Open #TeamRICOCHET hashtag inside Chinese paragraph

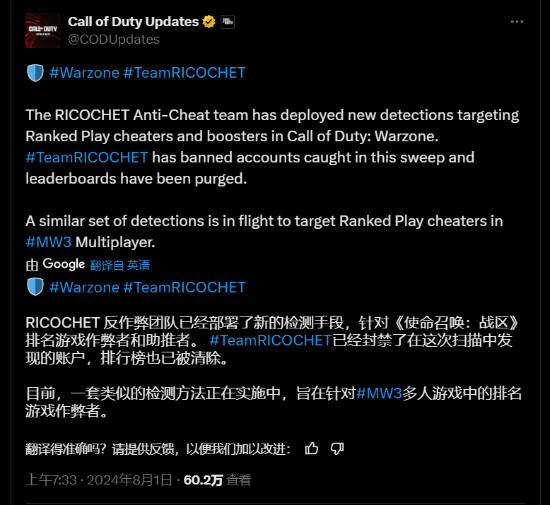(x=270, y=340)
